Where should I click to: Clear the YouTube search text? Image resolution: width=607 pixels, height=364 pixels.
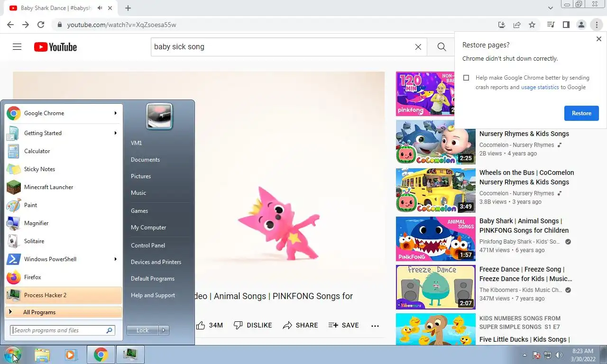pos(418,47)
